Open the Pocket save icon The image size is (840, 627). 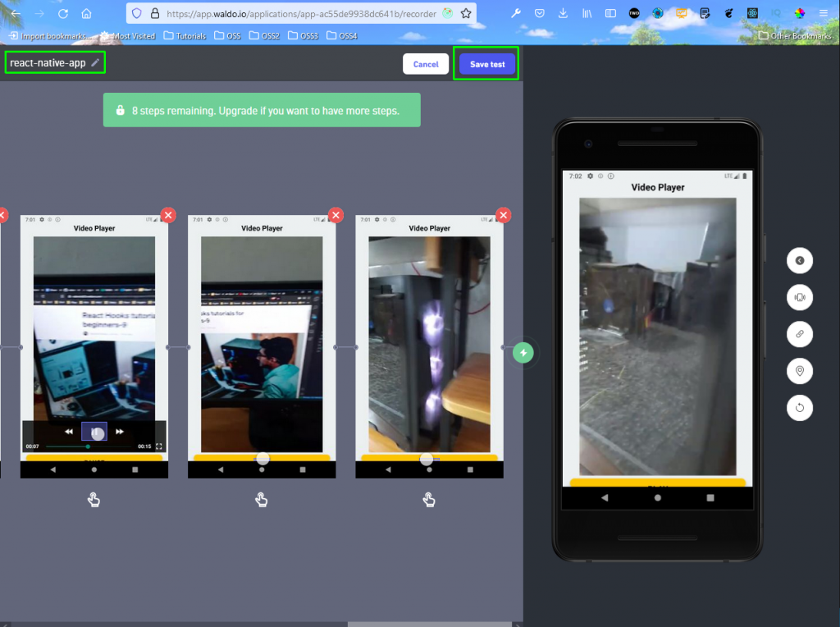tap(540, 13)
